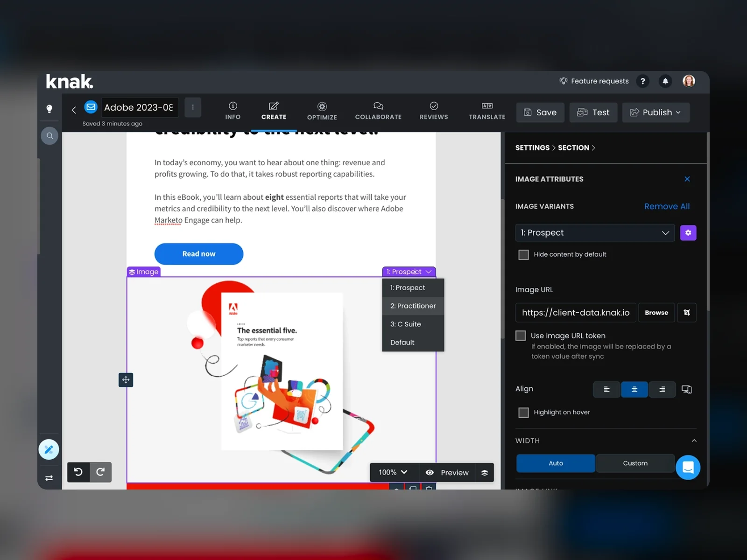
Task: Click the Save button
Action: point(541,112)
